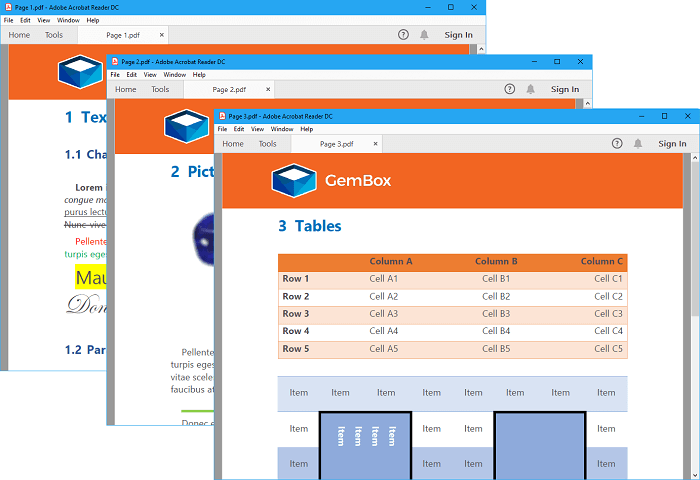Screen dimensions: 700x480
Task: Select Tools tab in Page 1 window
Action: point(54,35)
